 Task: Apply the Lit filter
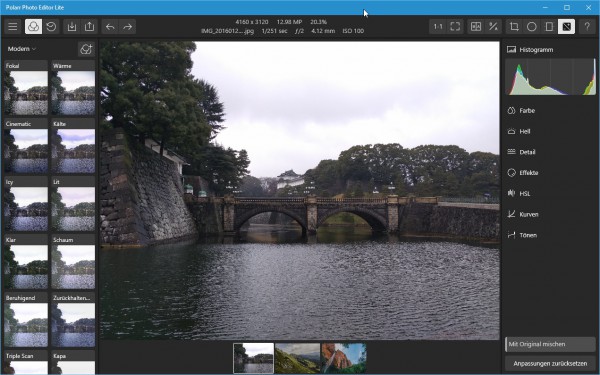[x=73, y=204]
